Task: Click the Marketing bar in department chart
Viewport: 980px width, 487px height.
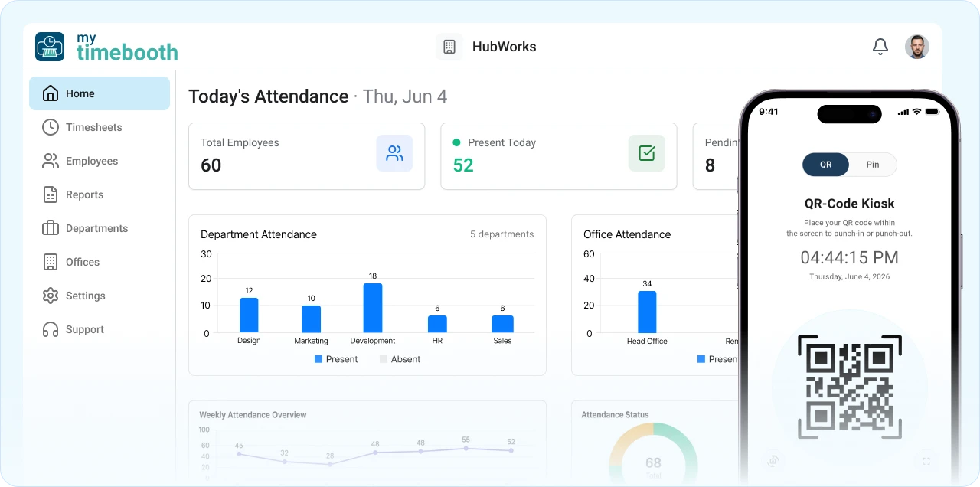Action: (311, 319)
